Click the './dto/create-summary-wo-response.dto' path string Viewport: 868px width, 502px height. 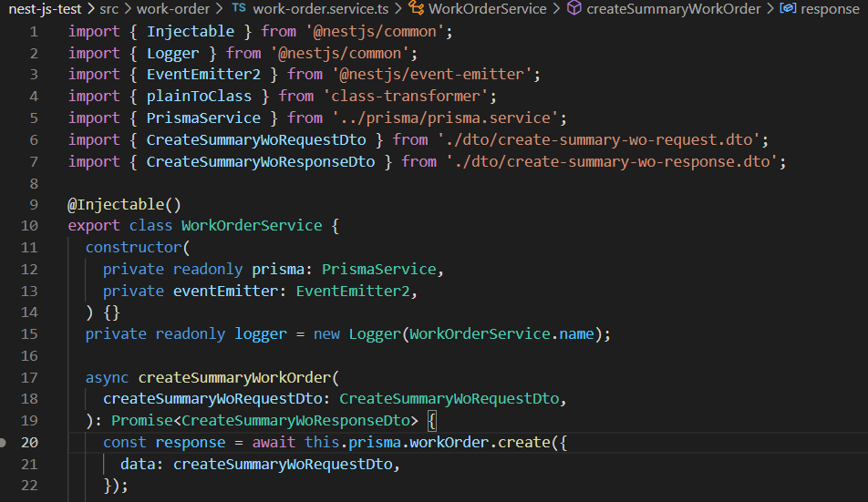click(x=613, y=162)
